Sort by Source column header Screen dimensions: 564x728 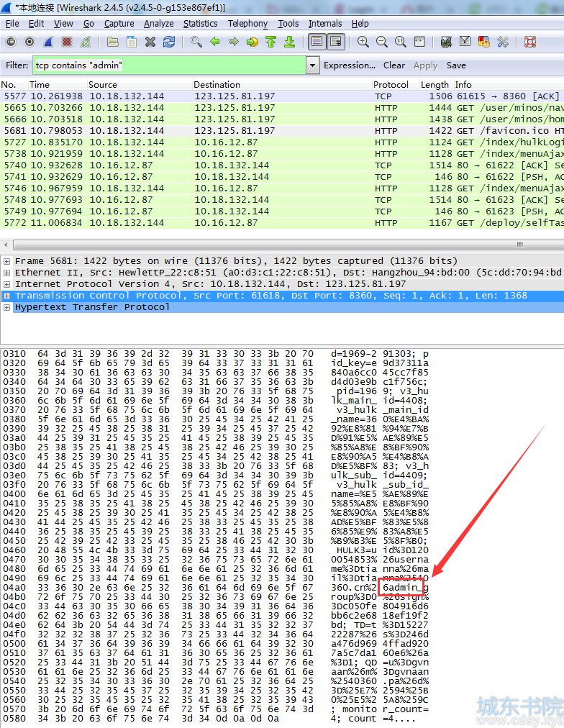[x=140, y=84]
